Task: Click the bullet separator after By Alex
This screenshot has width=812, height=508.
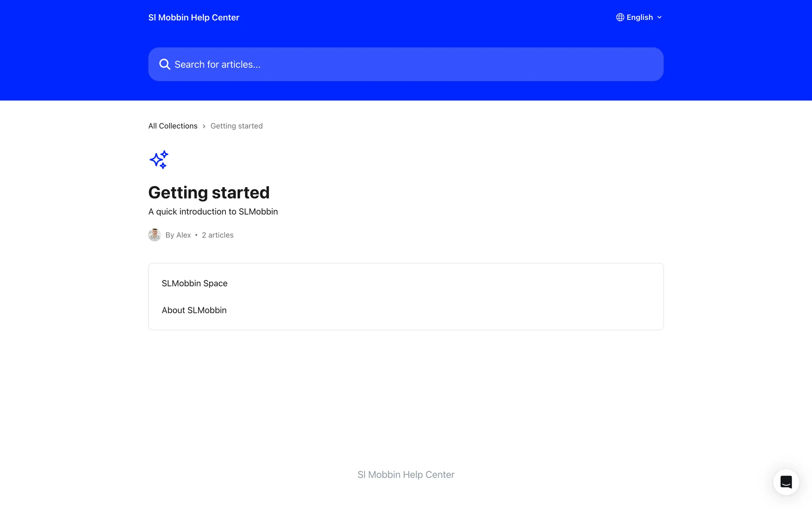Action: click(x=196, y=235)
